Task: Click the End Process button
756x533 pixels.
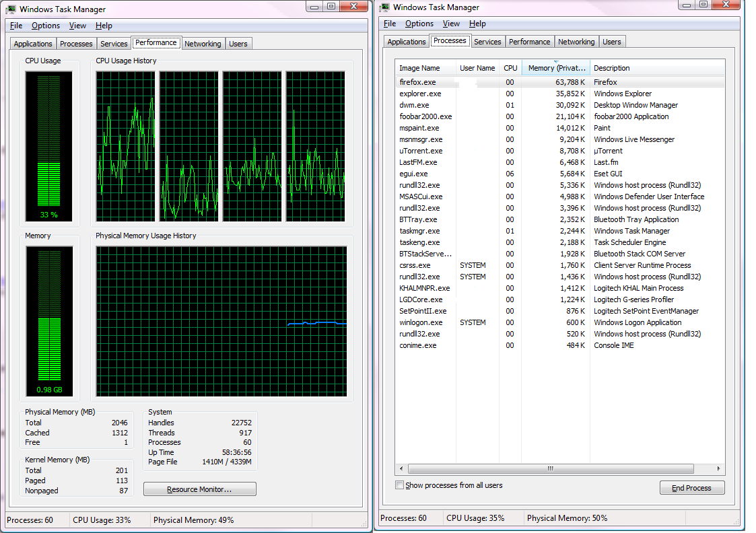Action: (x=692, y=487)
